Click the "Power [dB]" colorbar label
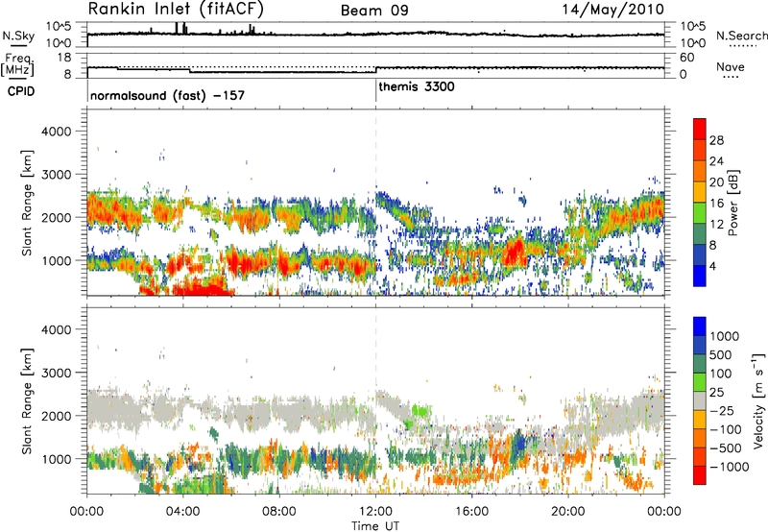This screenshot has height=532, width=768. click(x=732, y=203)
